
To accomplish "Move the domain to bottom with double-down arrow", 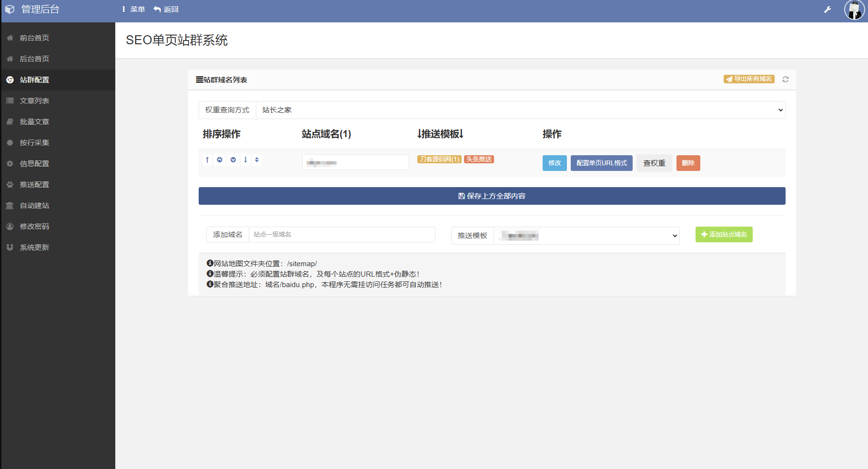I will [233, 160].
